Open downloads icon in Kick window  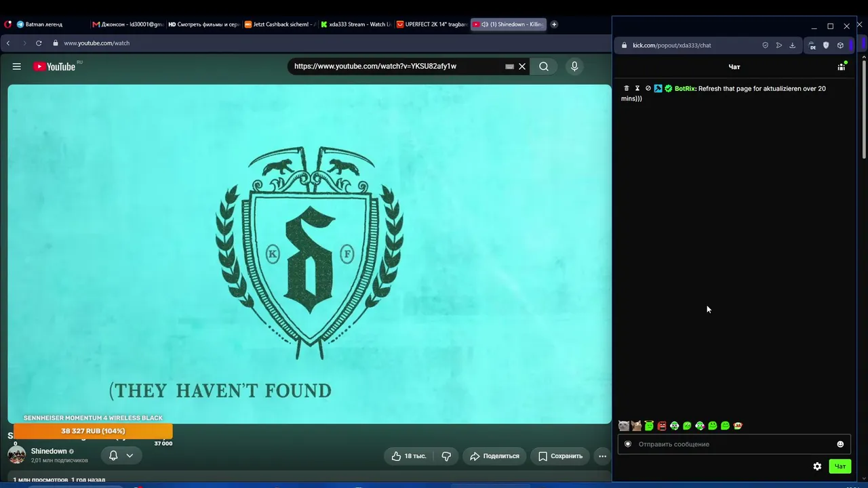[792, 45]
